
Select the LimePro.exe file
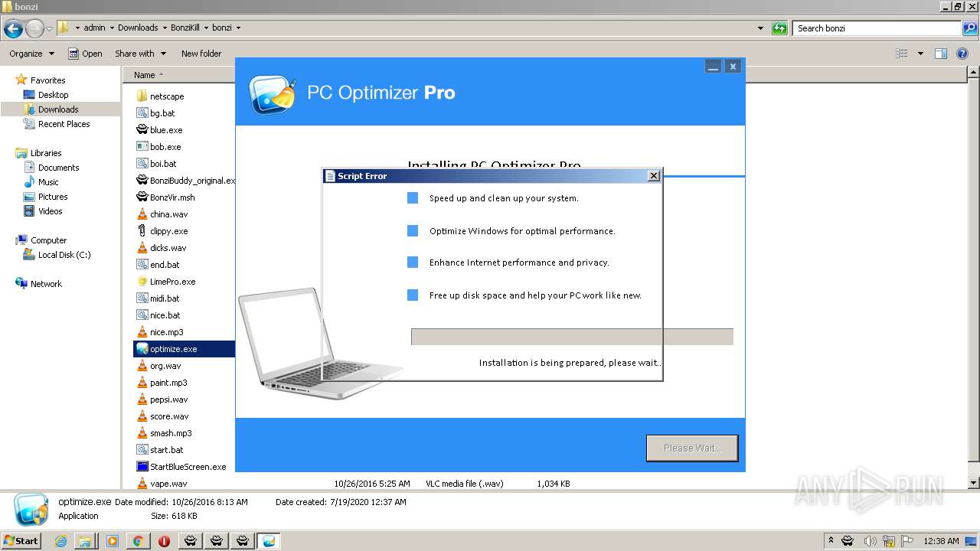165,282
